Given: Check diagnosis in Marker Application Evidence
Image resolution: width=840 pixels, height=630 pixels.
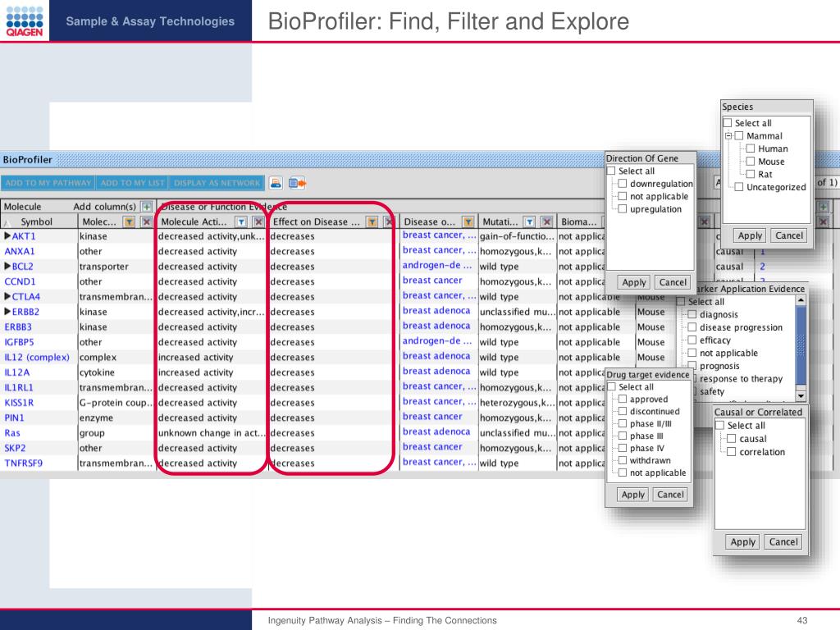Looking at the screenshot, I should (692, 314).
